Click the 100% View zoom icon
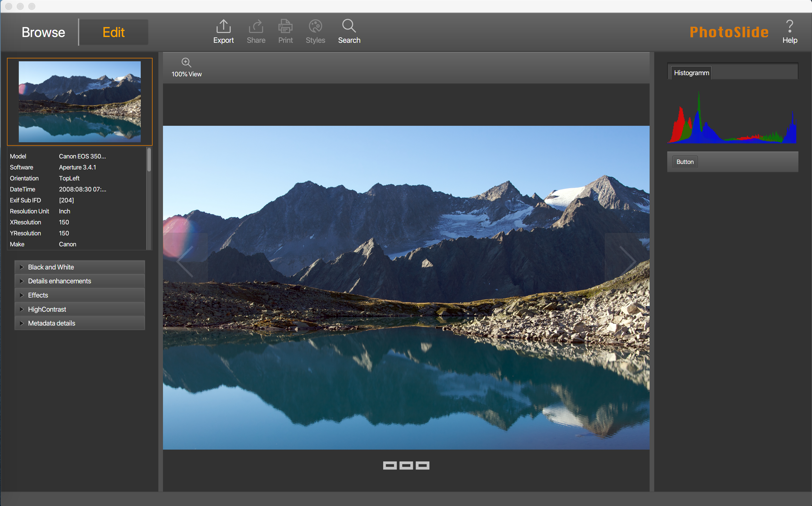 (x=186, y=62)
